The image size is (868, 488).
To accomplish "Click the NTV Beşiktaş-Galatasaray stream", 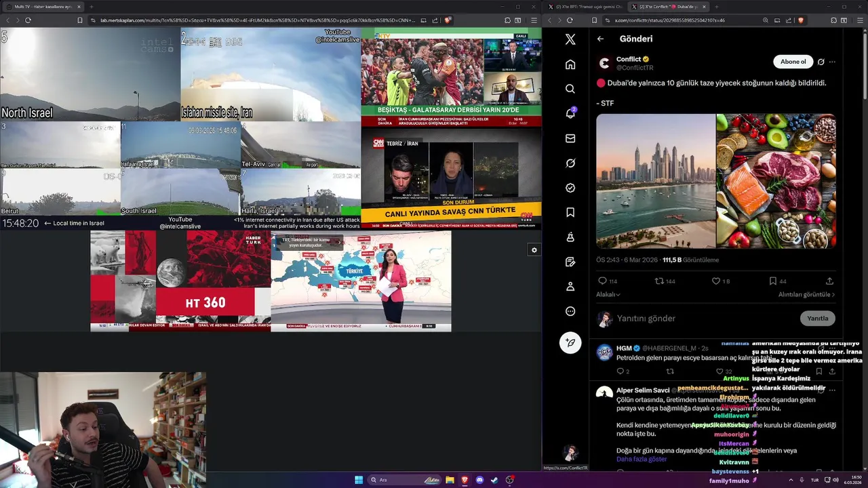I will 451,77.
